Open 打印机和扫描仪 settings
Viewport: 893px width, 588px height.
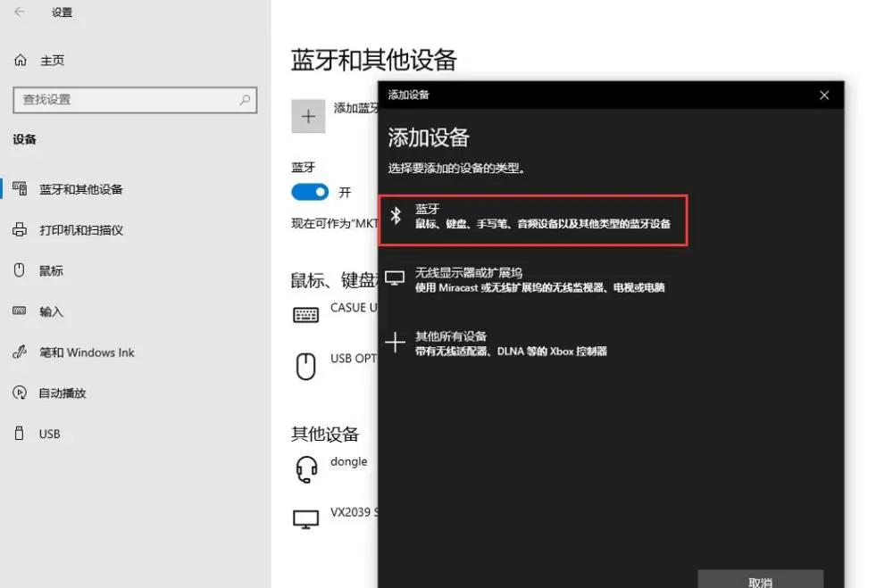(81, 230)
